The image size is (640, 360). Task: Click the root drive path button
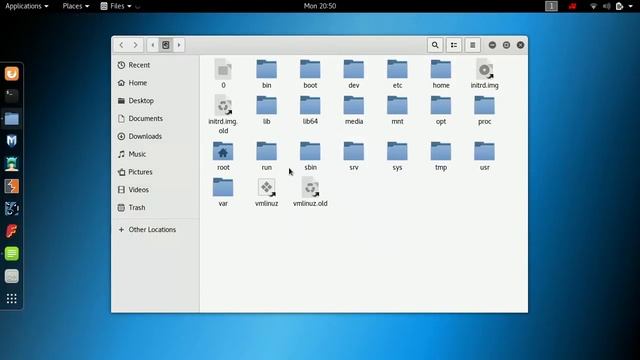pyautogui.click(x=166, y=45)
